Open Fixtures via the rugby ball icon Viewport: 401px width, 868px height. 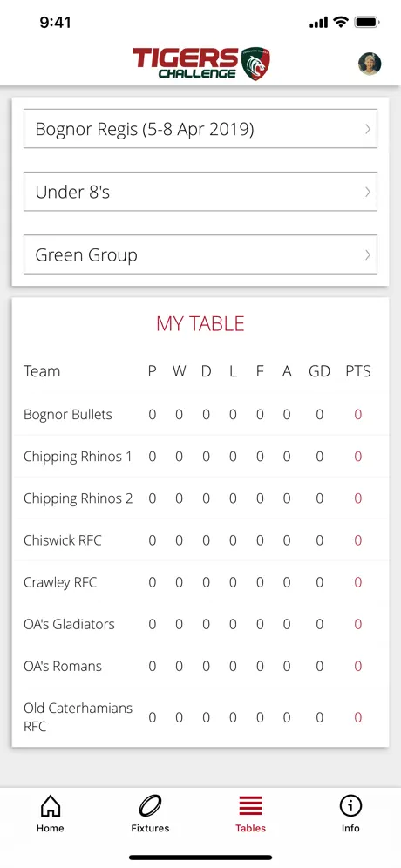[150, 805]
